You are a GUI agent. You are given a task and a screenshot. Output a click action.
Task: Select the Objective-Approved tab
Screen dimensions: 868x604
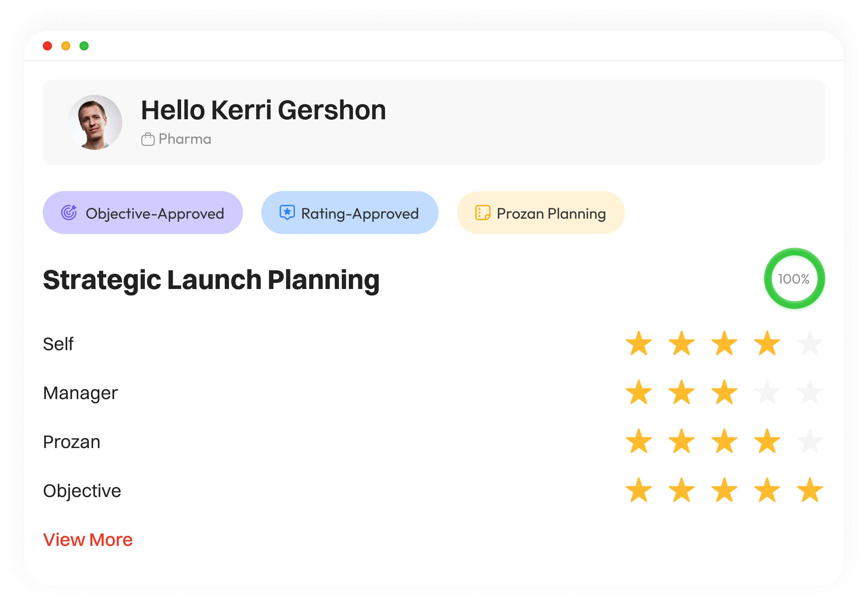pos(143,213)
